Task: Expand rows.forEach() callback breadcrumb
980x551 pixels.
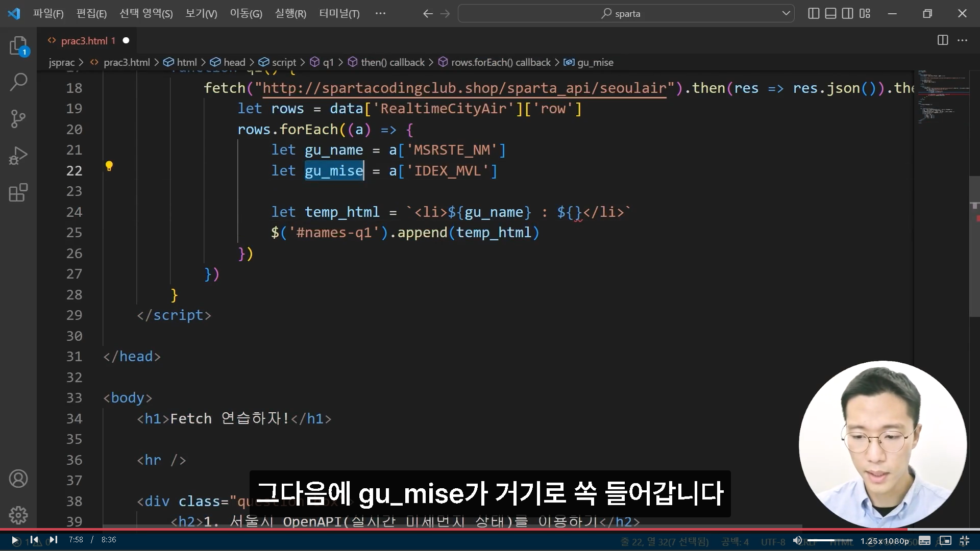Action: tap(495, 62)
